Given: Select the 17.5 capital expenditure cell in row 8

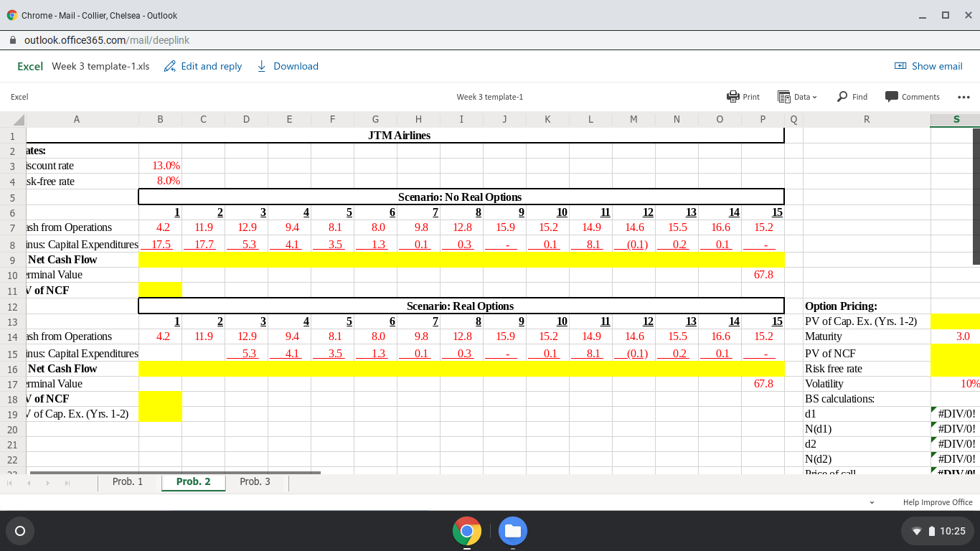Looking at the screenshot, I should click(x=160, y=244).
